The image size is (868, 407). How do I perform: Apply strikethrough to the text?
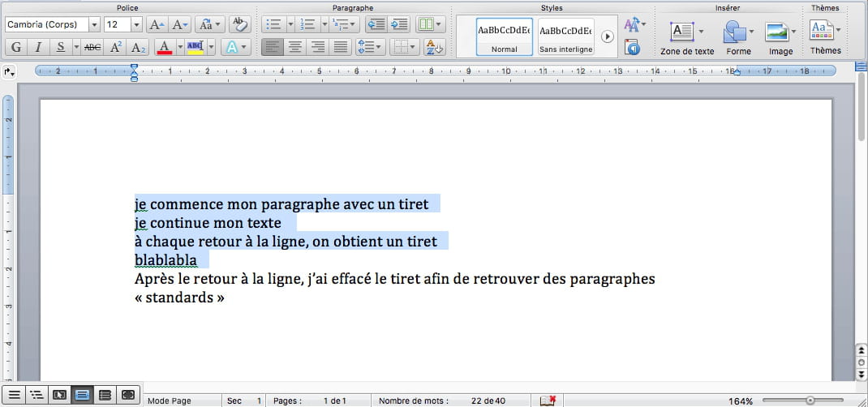(x=92, y=47)
